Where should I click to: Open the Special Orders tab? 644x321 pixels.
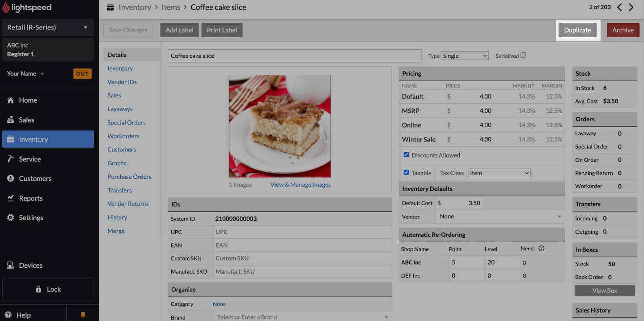pos(127,122)
